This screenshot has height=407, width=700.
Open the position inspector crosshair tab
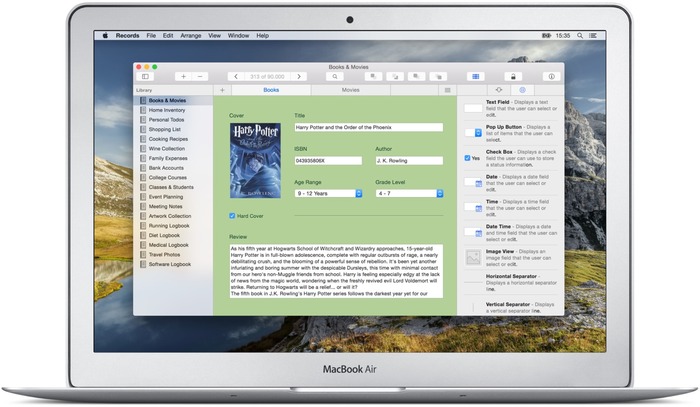(499, 90)
